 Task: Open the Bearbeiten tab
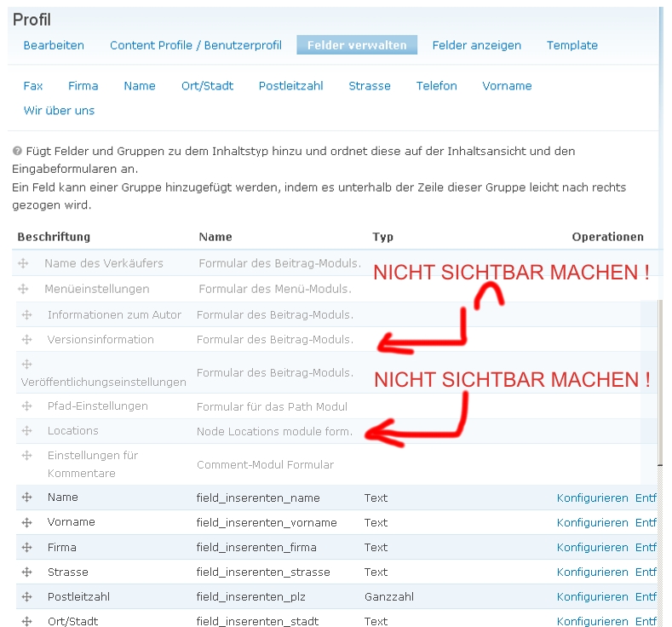[x=54, y=45]
